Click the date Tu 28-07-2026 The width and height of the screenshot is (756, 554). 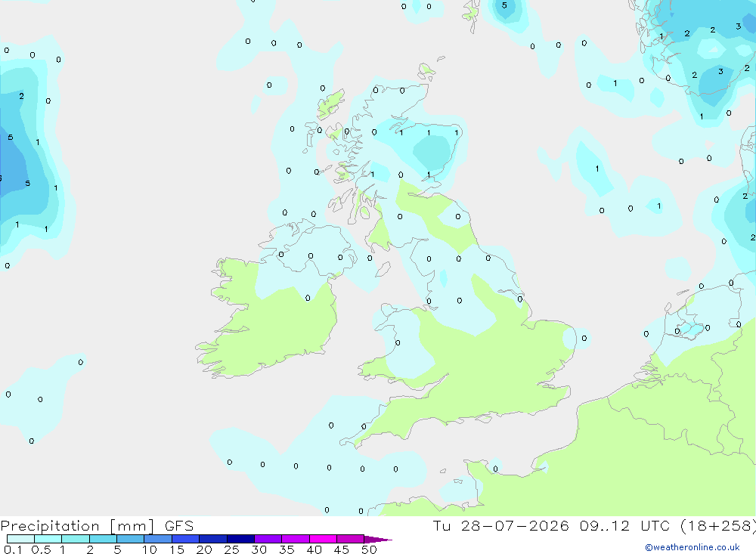coord(501,526)
